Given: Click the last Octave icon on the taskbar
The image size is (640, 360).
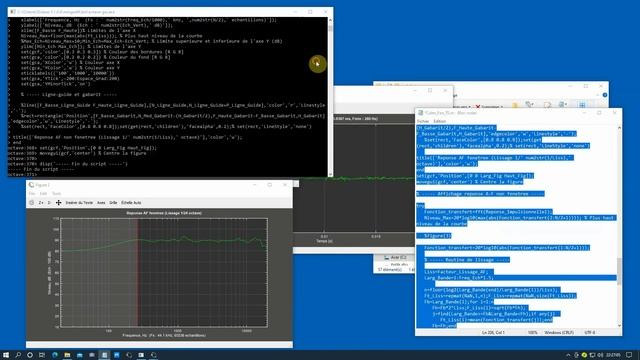Looking at the screenshot, I should pos(153,355).
